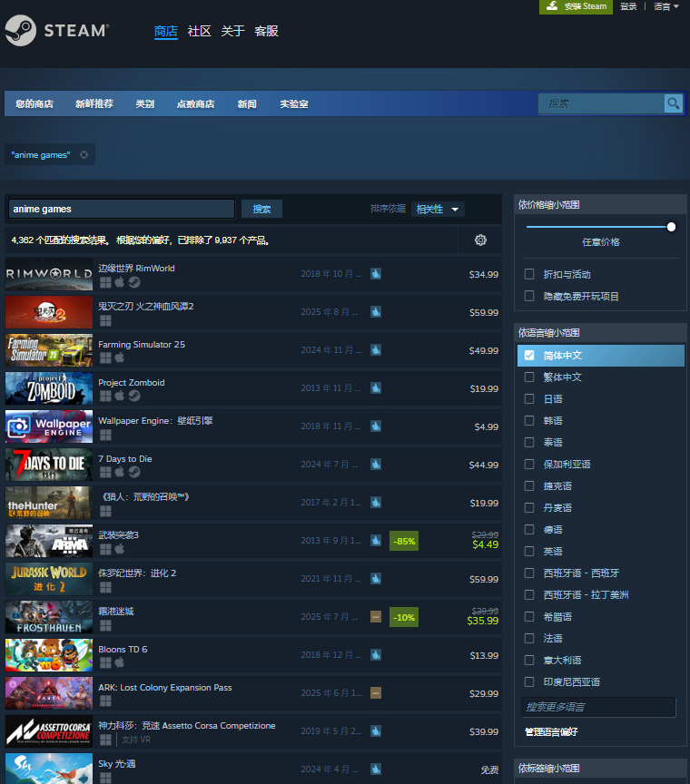Collapse the 依价格缩小范围 panel header
The height and width of the screenshot is (784, 690).
[x=600, y=204]
